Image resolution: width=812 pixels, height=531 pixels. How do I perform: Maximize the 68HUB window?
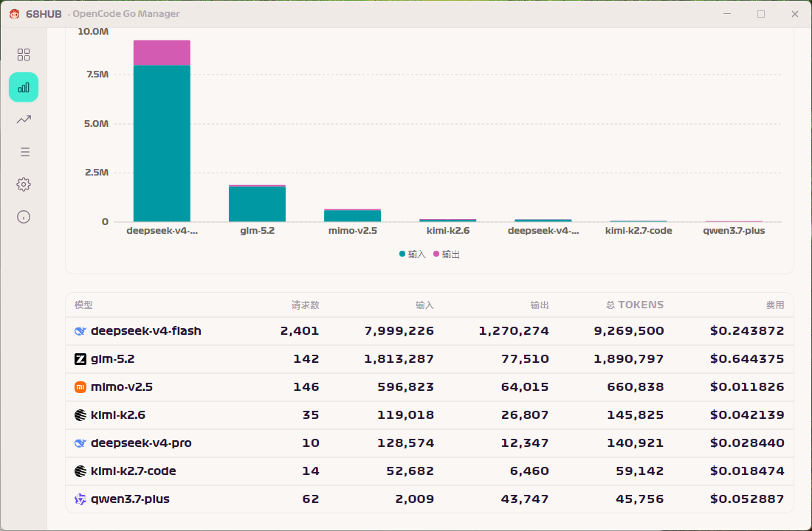point(761,14)
